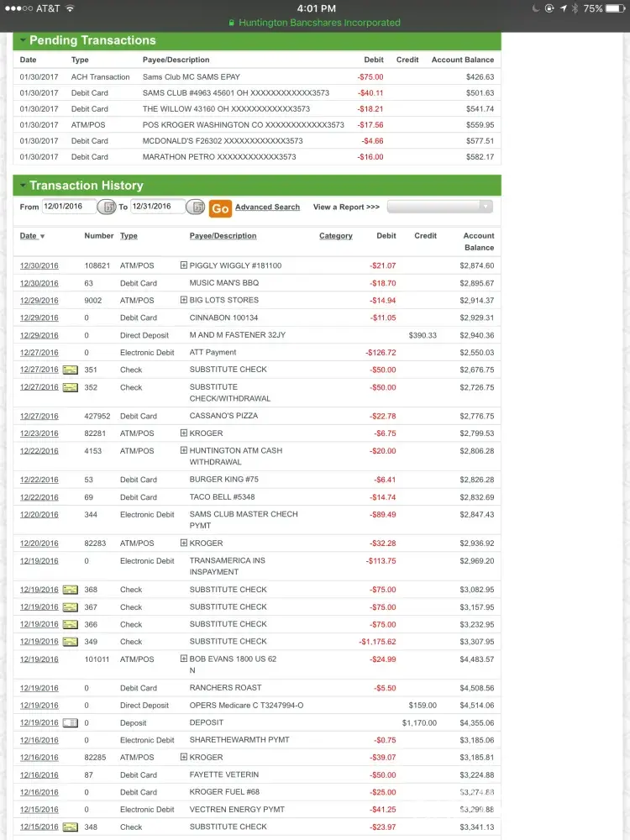Expand HUNTINGTON ATM CASH WITHDRAWAL details
The image size is (630, 840).
coord(184,450)
